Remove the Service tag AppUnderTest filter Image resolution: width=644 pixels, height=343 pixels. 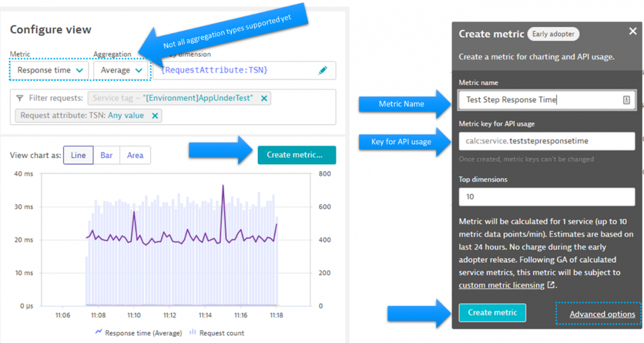(263, 98)
